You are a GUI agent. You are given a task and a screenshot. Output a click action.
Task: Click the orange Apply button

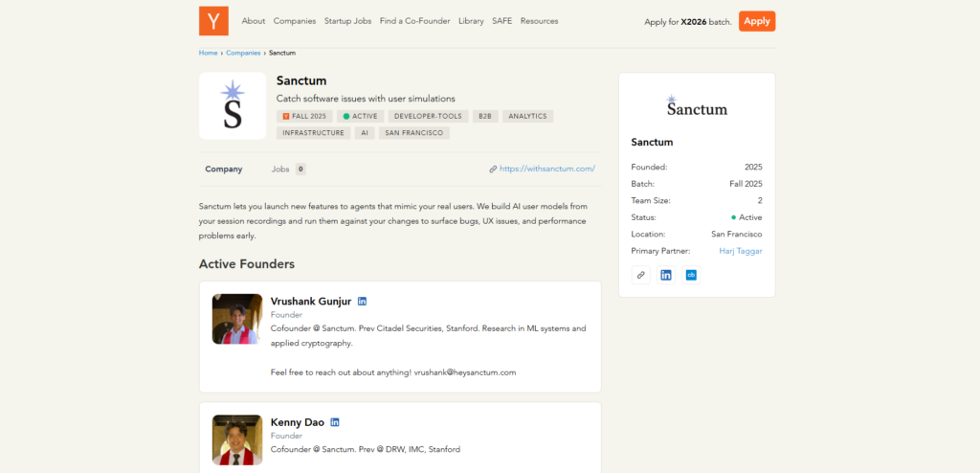pyautogui.click(x=757, y=21)
